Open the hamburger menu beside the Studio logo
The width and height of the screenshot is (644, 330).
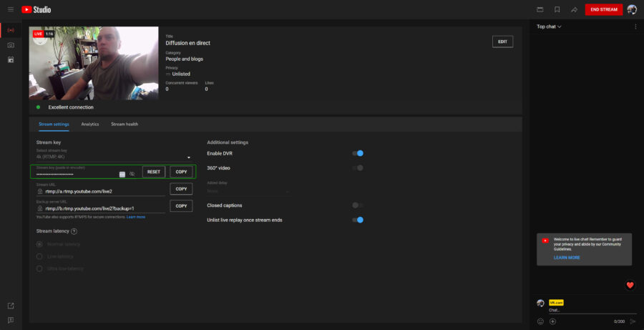click(x=9, y=9)
